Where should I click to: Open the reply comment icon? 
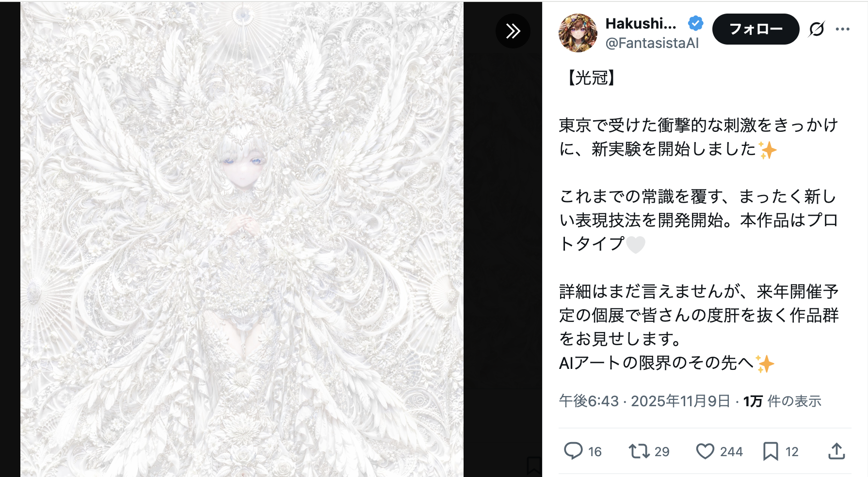click(x=573, y=451)
